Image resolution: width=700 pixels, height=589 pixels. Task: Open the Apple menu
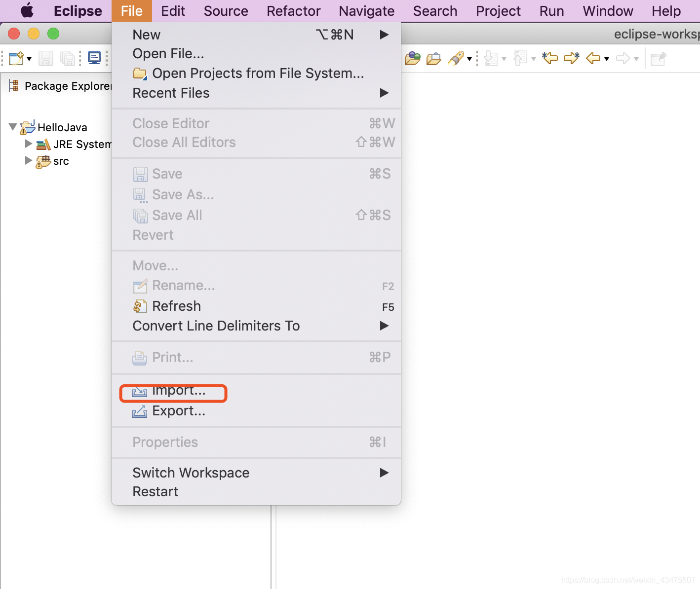(x=27, y=10)
